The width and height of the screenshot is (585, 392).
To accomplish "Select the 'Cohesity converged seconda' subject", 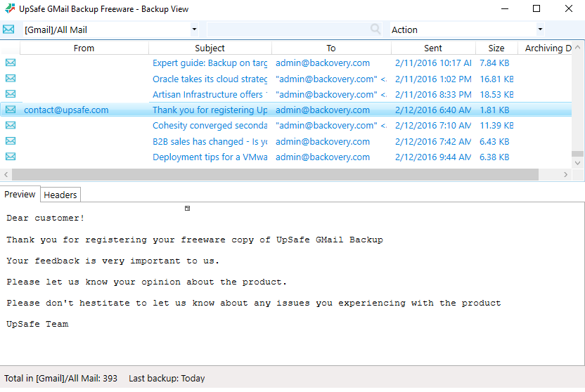I will (x=210, y=126).
